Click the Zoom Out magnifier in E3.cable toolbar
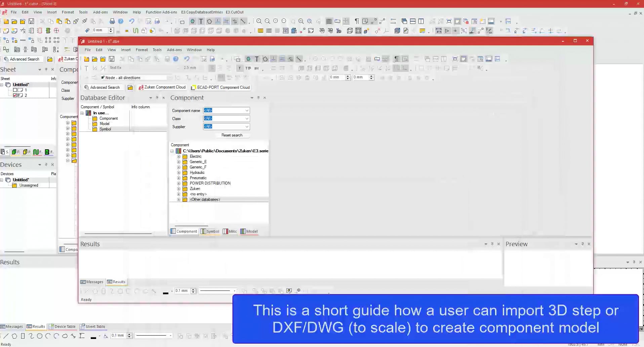 267,21
